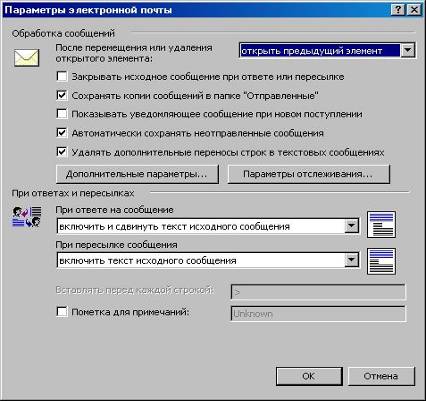426x401 pixels.
Task: Expand the "При ответе на сообщение" dropdown
Action: pyautogui.click(x=351, y=226)
